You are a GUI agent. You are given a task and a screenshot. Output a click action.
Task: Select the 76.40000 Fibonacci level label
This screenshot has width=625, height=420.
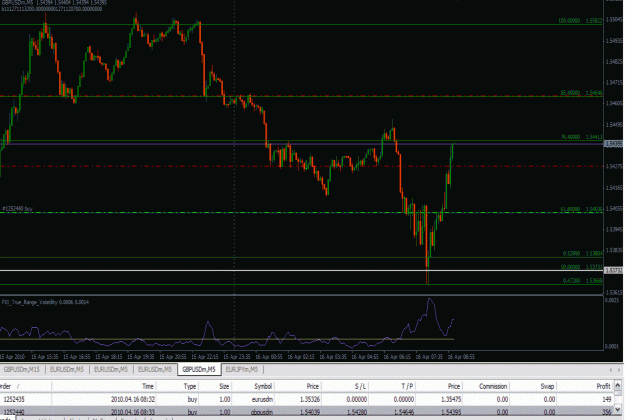point(570,137)
